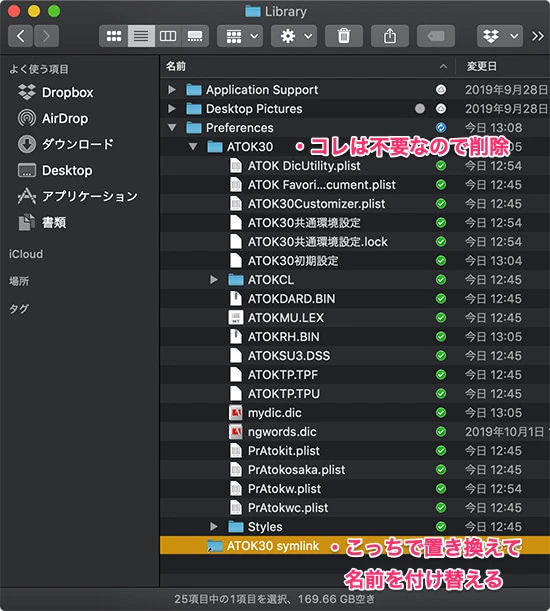The image size is (550, 611).
Task: Click the ngwords.dic dictionary file icon
Action: click(x=235, y=431)
